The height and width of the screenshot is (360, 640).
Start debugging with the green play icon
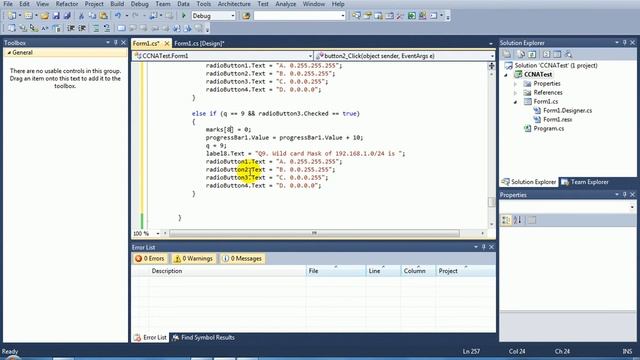[184, 16]
